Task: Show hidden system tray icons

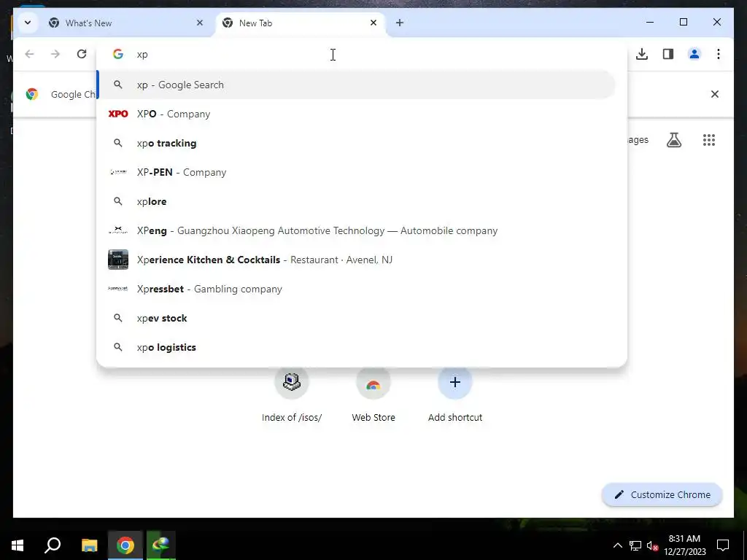Action: click(617, 545)
